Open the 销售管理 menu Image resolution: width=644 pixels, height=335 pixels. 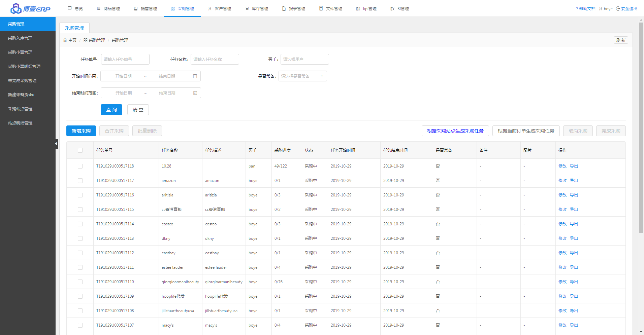click(145, 8)
